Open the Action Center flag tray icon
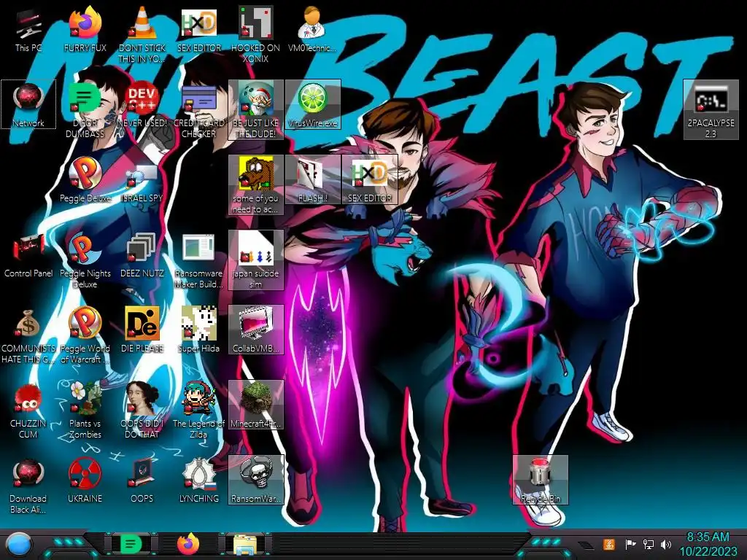The height and width of the screenshot is (560, 747). 630,544
